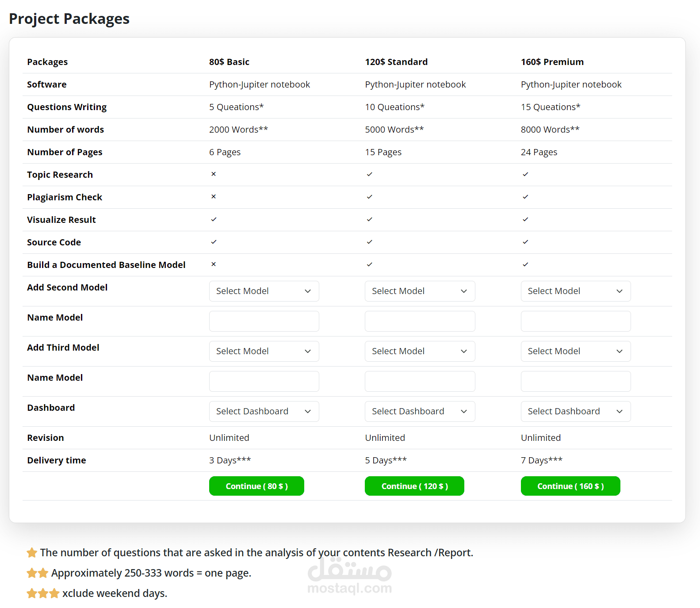Viewport: 700px width, 608px height.
Task: Click the Premium Source Code checkmark icon
Action: pyautogui.click(x=525, y=242)
